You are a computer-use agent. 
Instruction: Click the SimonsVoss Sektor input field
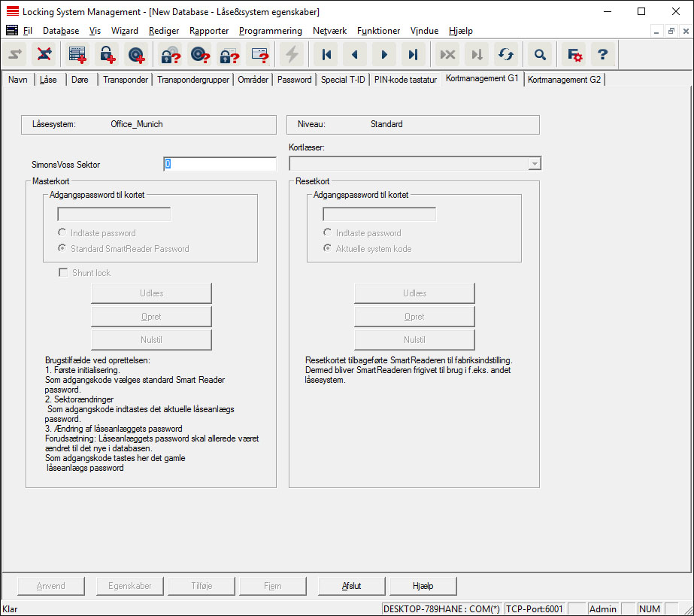220,164
